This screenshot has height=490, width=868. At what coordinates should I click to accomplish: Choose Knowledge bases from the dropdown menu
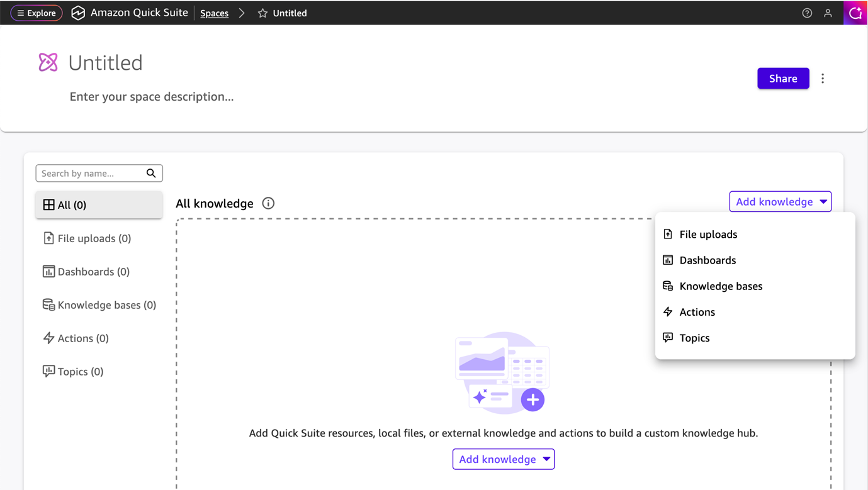coord(755,286)
